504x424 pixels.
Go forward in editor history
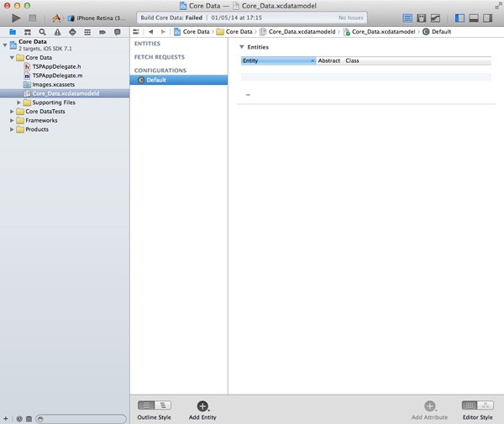pos(163,31)
